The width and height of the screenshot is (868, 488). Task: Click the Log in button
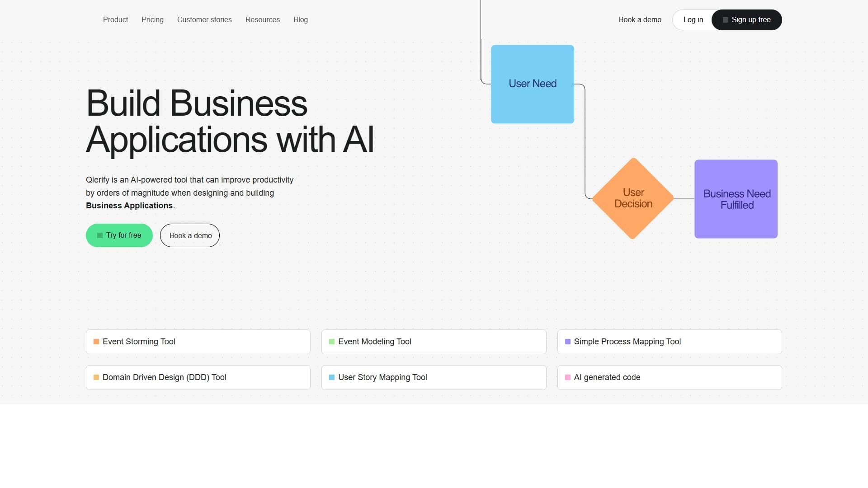(693, 20)
